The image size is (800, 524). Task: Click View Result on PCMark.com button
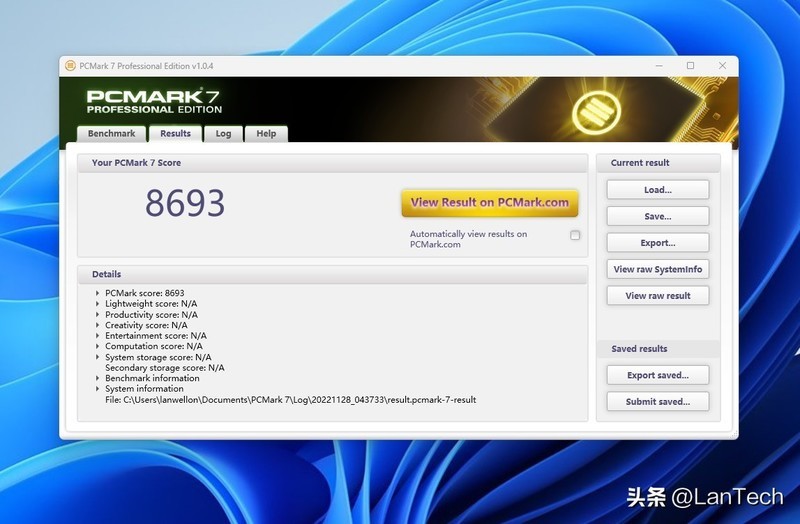(490, 203)
